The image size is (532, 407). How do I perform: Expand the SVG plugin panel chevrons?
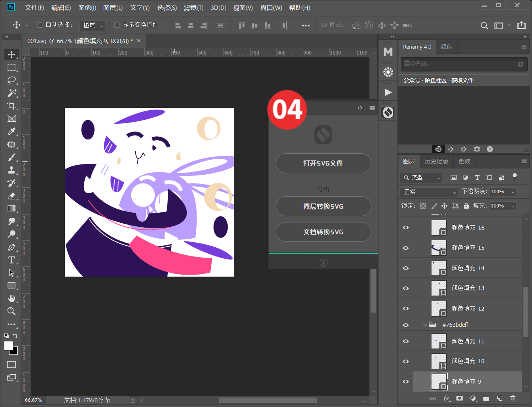pyautogui.click(x=360, y=108)
